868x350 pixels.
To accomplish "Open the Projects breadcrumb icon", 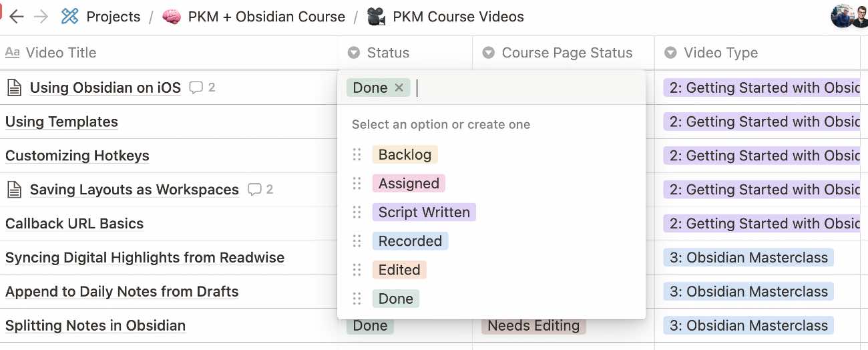I will [69, 17].
